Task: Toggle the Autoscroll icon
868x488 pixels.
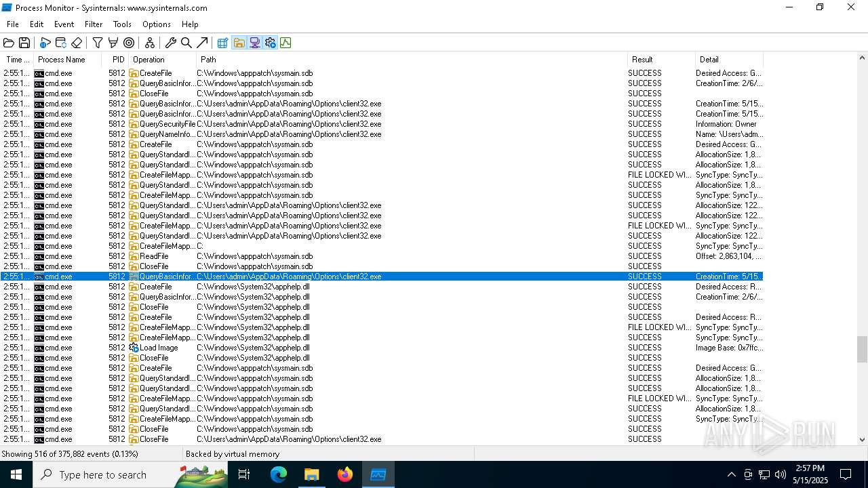Action: [60, 43]
